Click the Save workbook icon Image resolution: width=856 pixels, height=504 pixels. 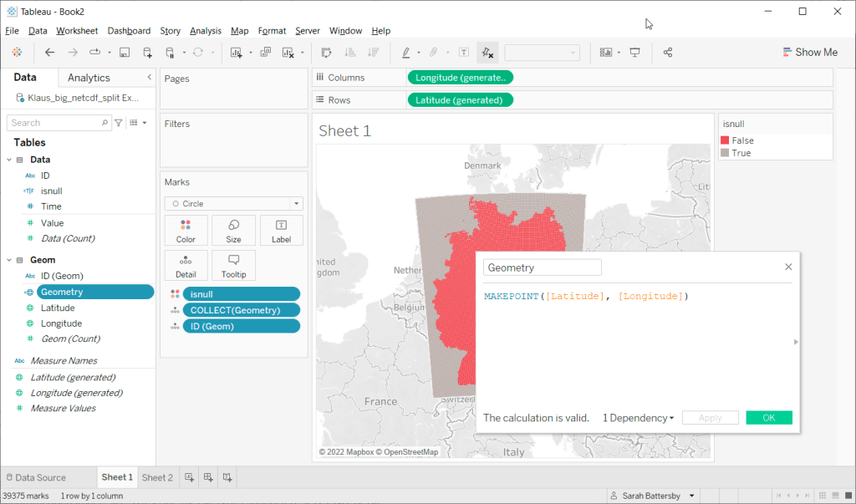click(x=125, y=53)
